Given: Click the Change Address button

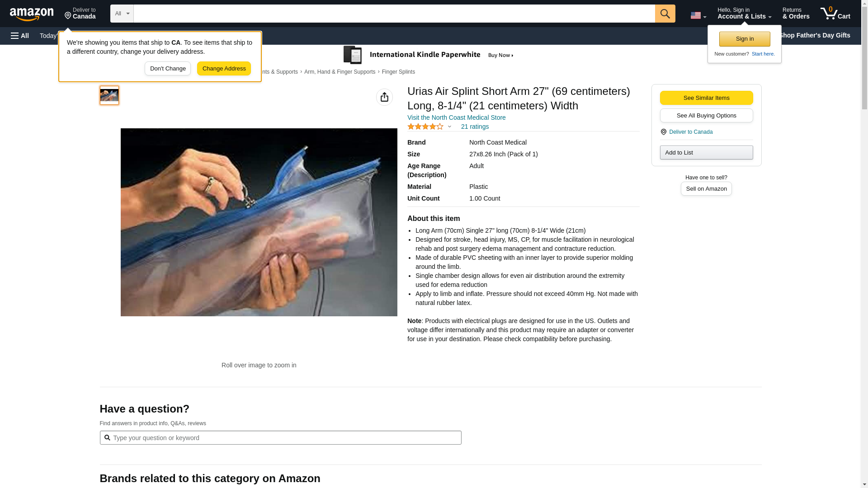Looking at the screenshot, I should (224, 69).
